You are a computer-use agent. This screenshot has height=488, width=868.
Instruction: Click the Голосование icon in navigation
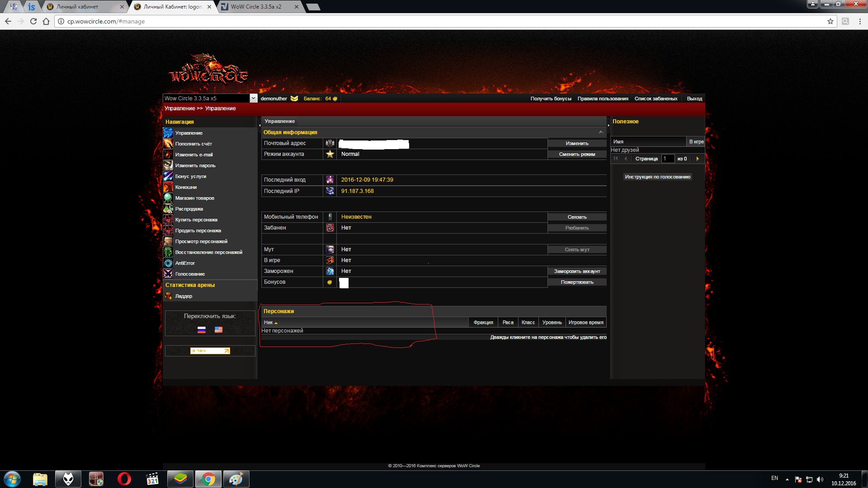coord(168,274)
